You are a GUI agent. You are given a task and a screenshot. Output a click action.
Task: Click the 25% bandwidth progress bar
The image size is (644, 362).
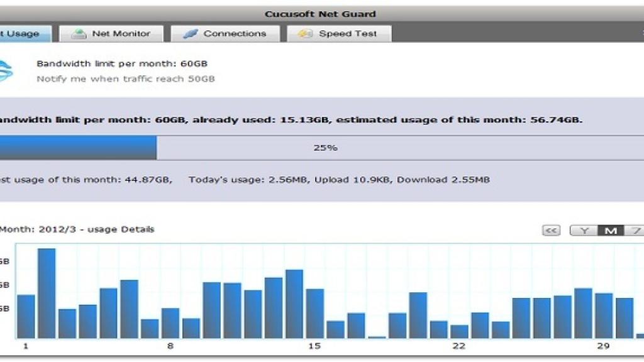pos(322,147)
